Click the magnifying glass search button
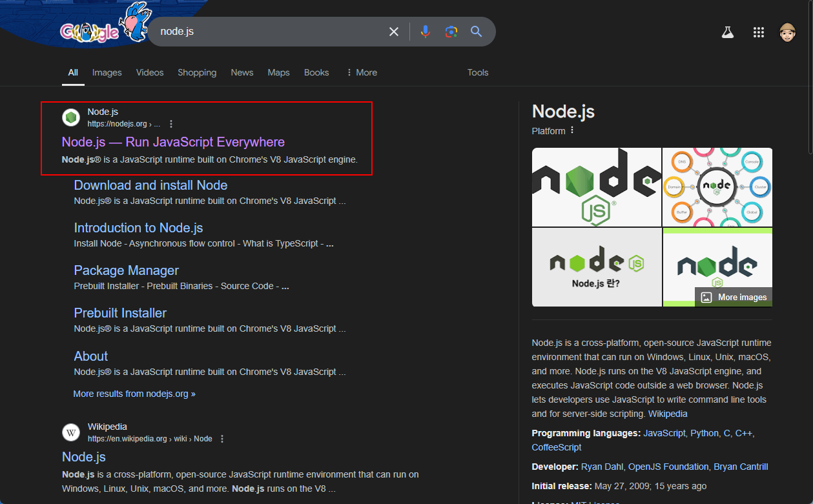 coord(477,32)
